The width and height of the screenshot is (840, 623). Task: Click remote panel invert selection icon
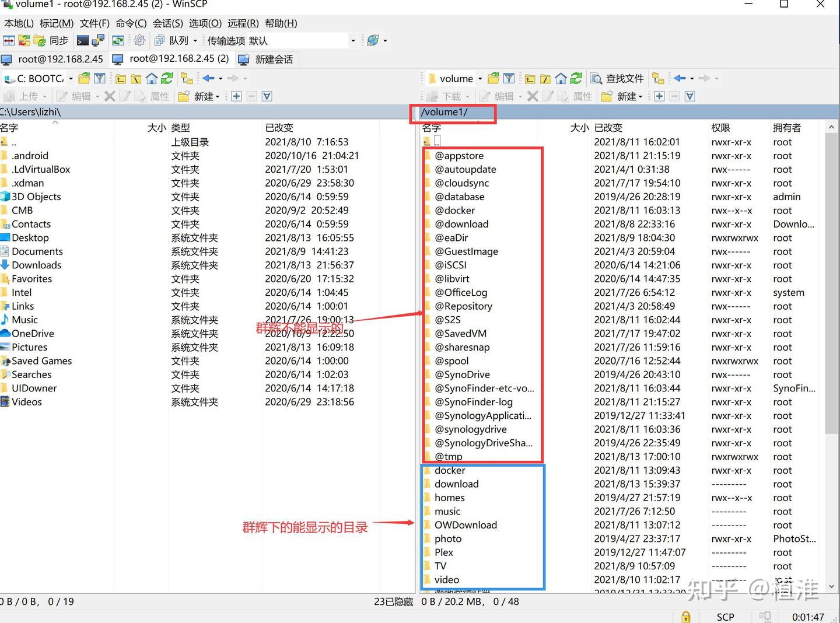tap(689, 96)
